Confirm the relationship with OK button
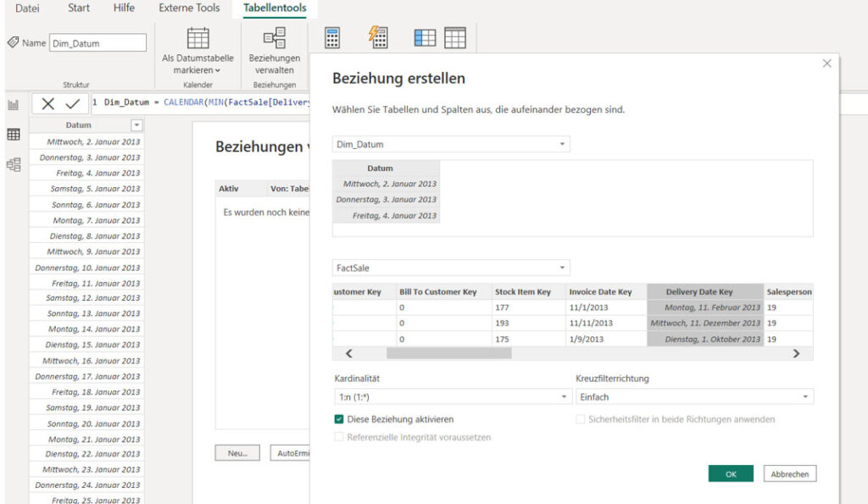868x504 pixels. pyautogui.click(x=731, y=474)
